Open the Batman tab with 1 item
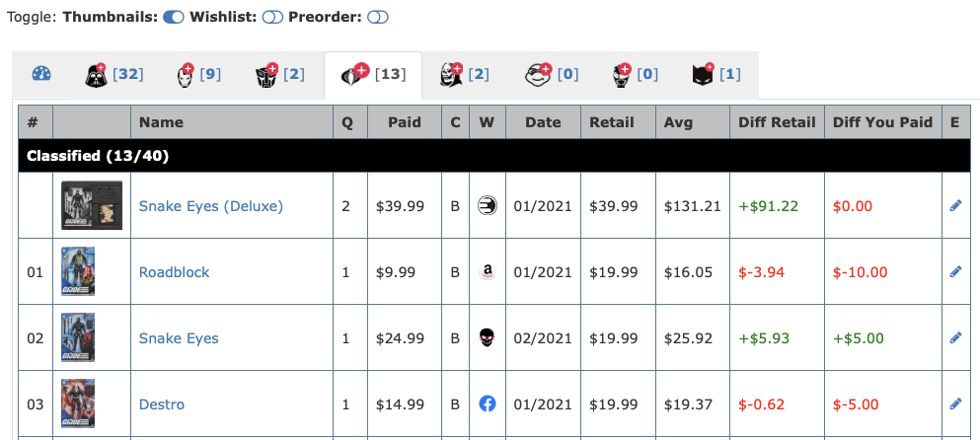980x440 pixels. (716, 74)
